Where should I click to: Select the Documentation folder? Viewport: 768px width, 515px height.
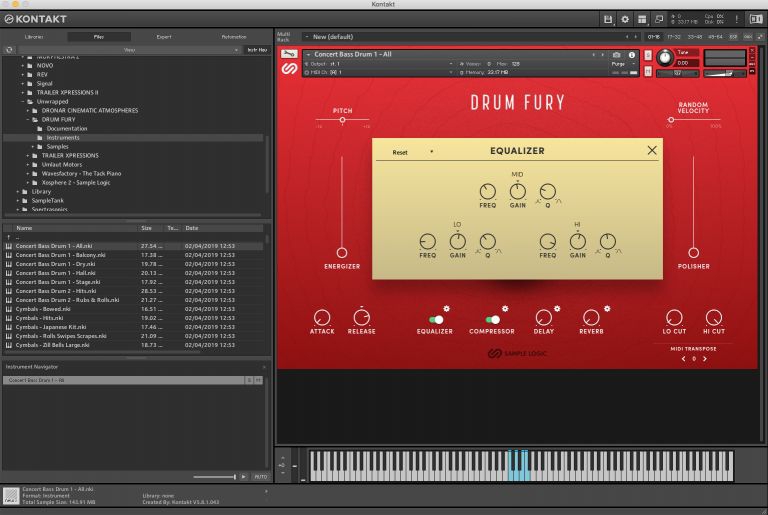pyautogui.click(x=67, y=128)
